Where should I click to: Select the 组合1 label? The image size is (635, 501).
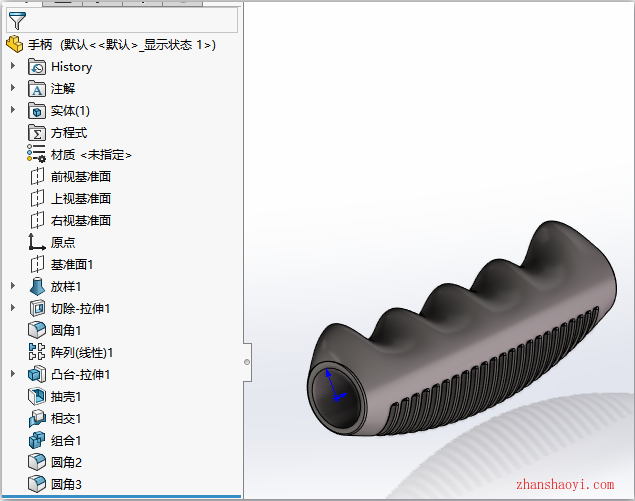[66, 440]
